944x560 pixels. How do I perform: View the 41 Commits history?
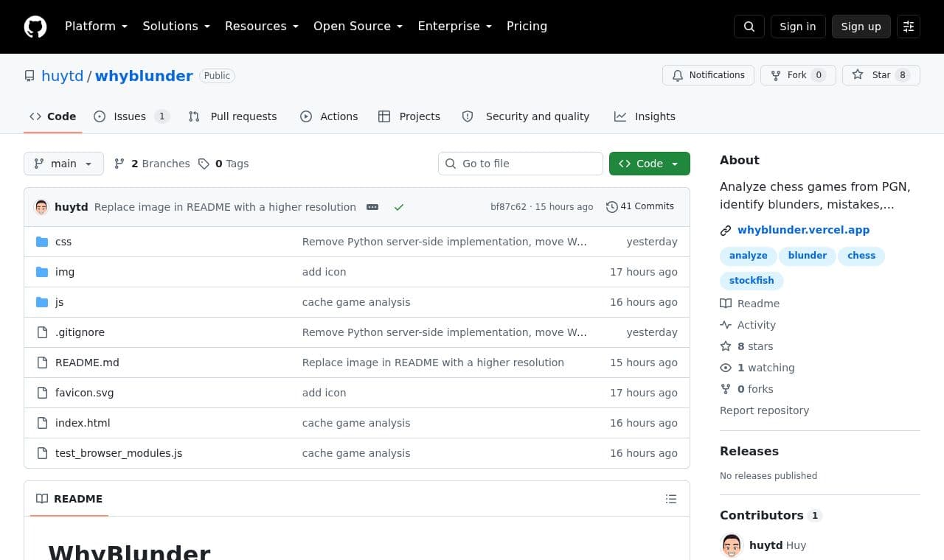coord(640,206)
